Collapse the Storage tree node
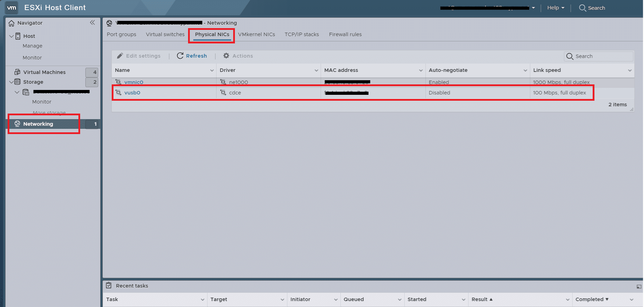This screenshot has width=644, height=307. pos(11,82)
